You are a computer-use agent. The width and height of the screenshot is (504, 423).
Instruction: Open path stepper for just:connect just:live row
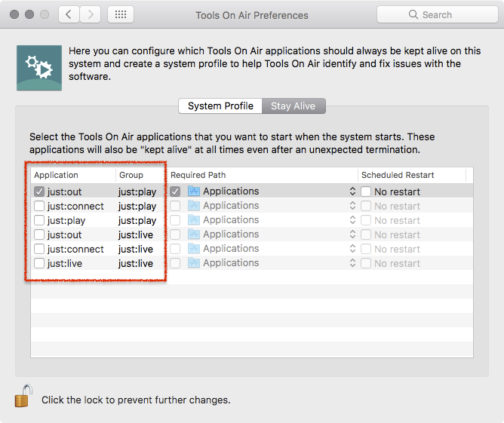(352, 249)
